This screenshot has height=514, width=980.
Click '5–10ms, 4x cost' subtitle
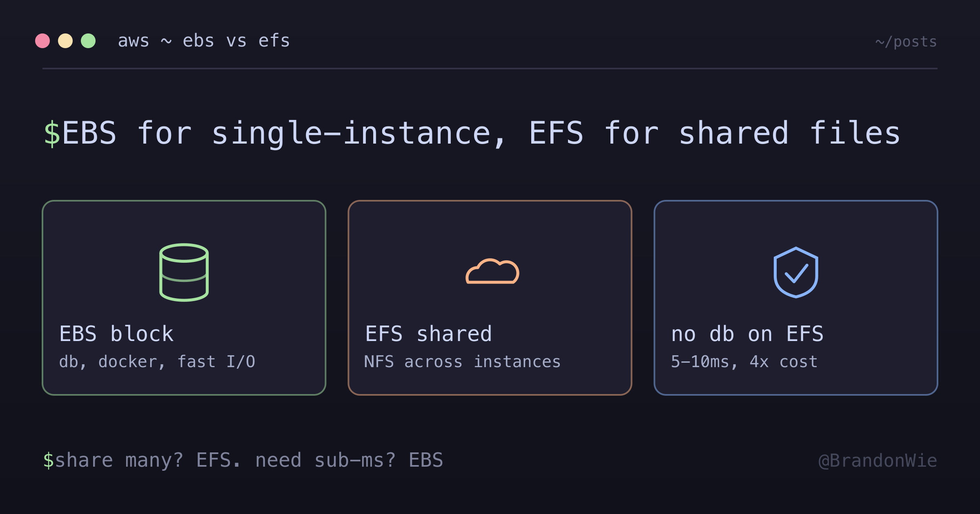744,362
